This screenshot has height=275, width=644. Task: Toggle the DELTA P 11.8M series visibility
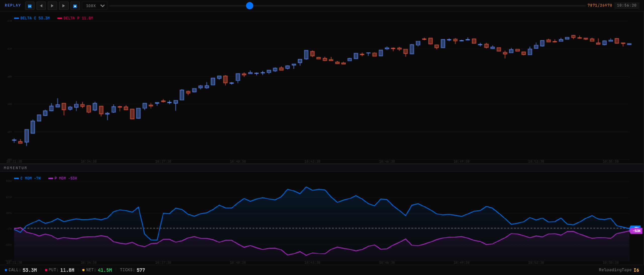coord(75,18)
